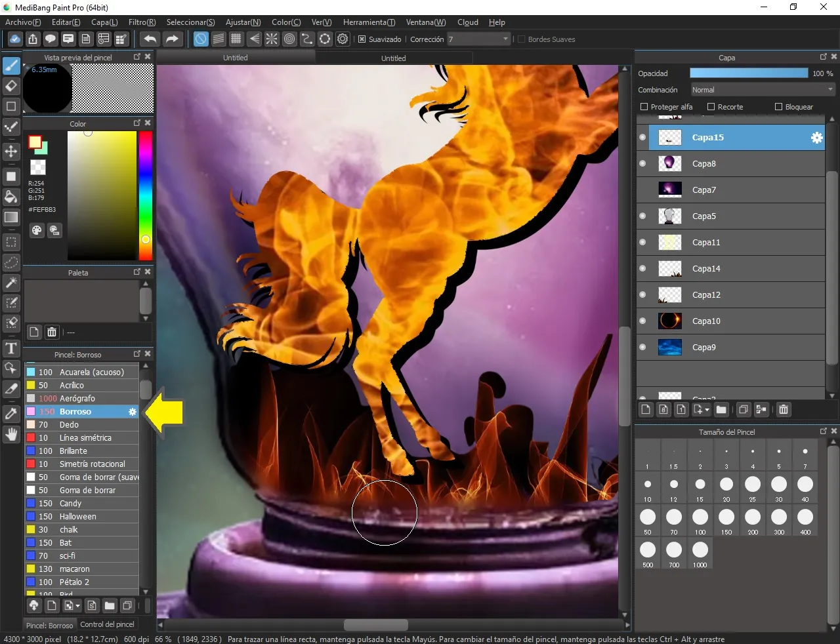Hide the Capa10 layer
Image resolution: width=840 pixels, height=644 pixels.
point(642,321)
